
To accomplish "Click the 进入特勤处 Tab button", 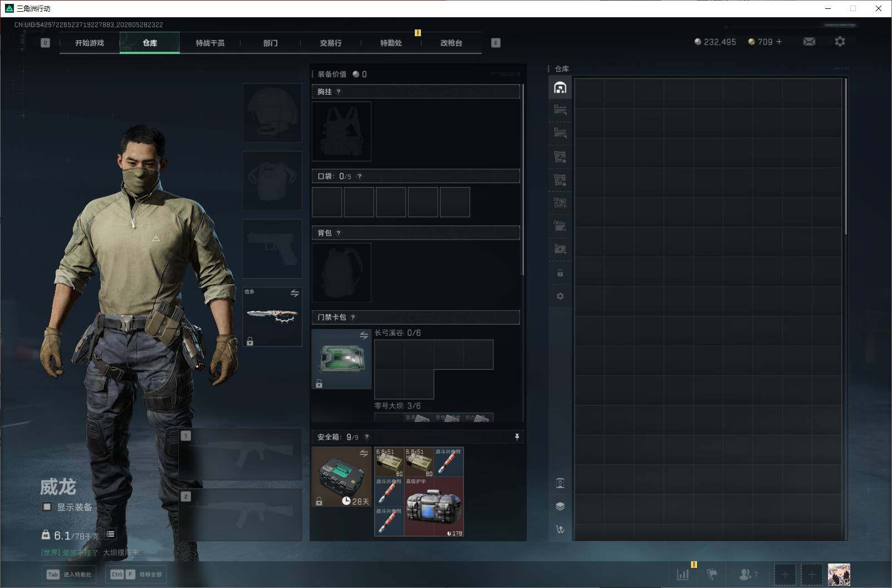I will pyautogui.click(x=69, y=574).
